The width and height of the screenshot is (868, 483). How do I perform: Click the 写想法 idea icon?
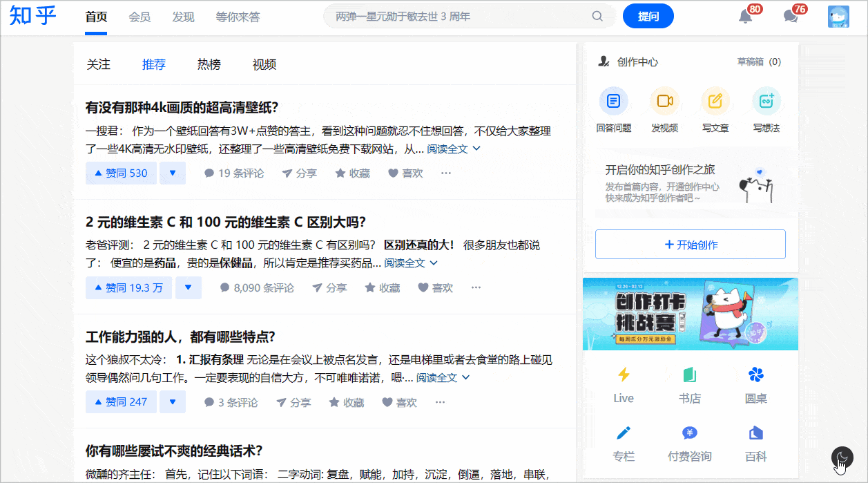click(x=766, y=102)
